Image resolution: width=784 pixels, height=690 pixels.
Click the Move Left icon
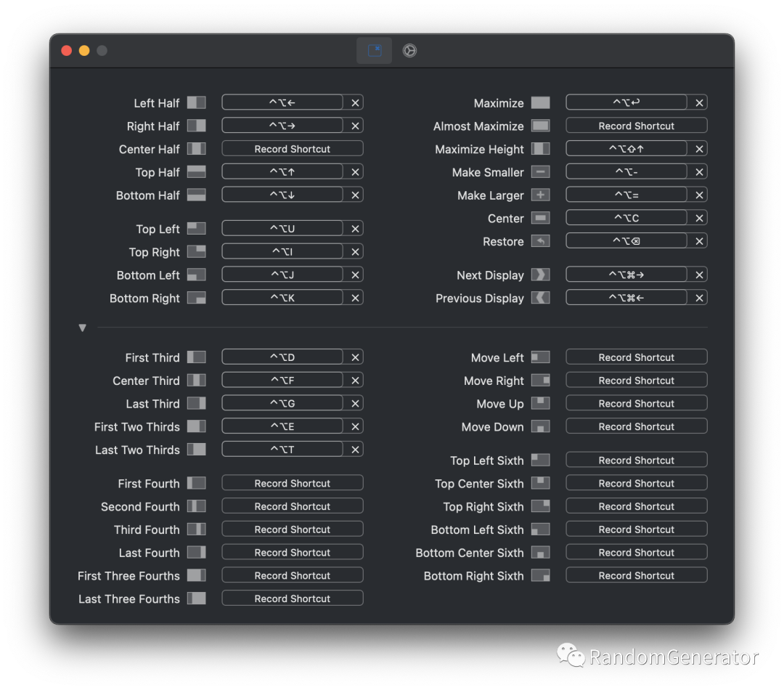(541, 357)
